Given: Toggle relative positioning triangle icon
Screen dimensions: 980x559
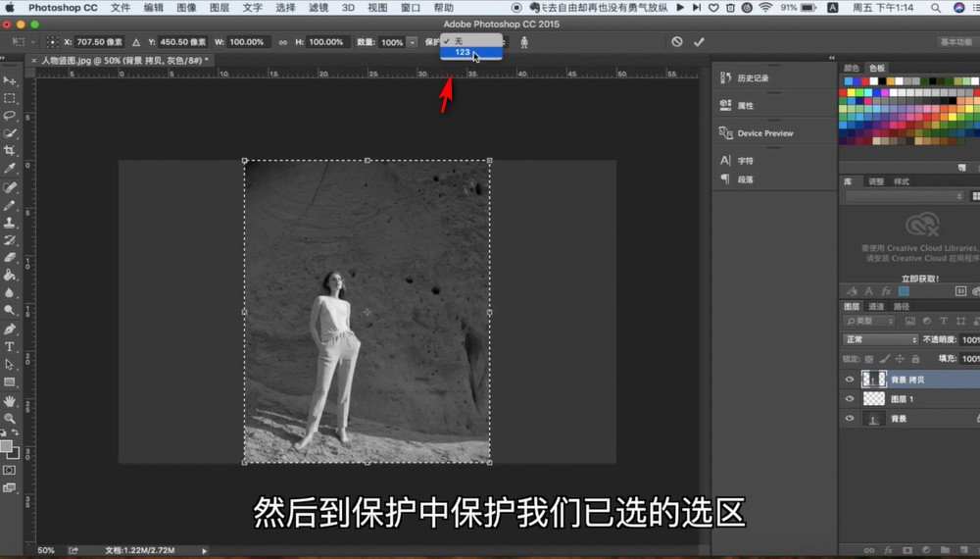Looking at the screenshot, I should (135, 42).
